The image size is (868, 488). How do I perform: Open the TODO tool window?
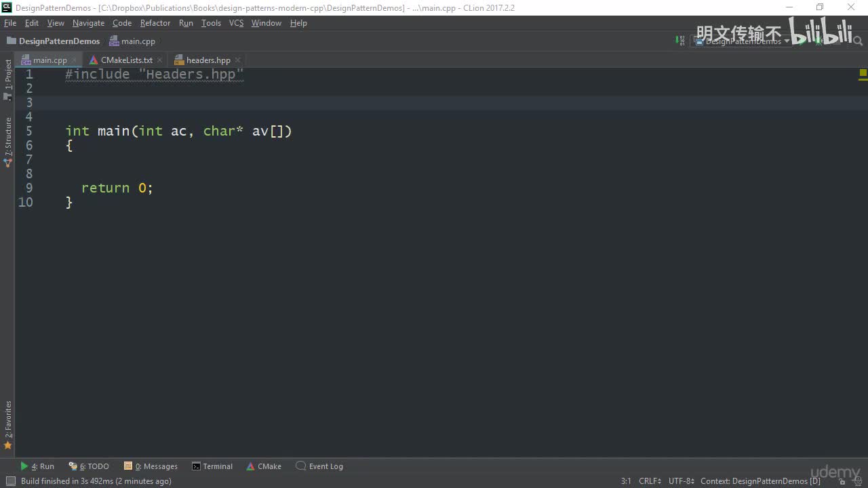tap(89, 466)
